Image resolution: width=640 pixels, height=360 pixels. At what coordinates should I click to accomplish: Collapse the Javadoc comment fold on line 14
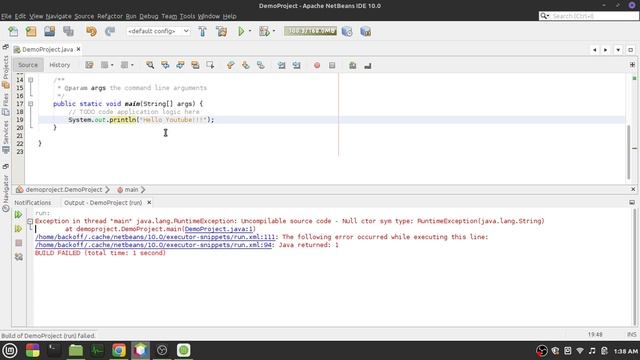point(31,80)
